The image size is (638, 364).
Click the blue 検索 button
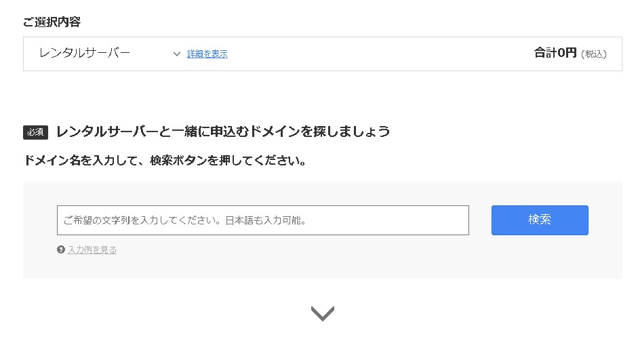pyautogui.click(x=540, y=220)
